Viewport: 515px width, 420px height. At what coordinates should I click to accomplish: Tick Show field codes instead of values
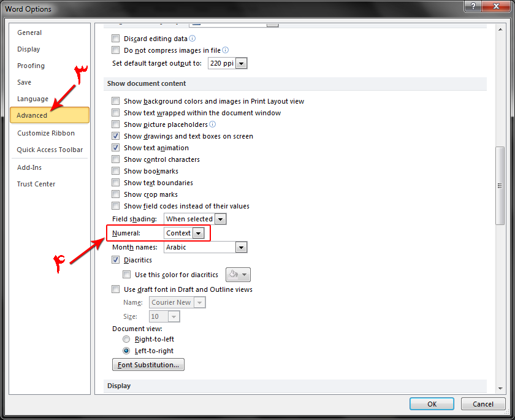point(116,206)
